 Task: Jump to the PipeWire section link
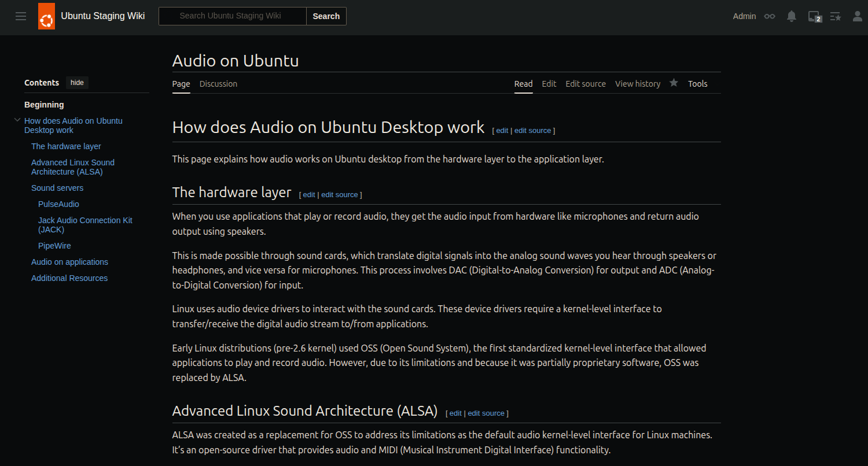(x=54, y=246)
